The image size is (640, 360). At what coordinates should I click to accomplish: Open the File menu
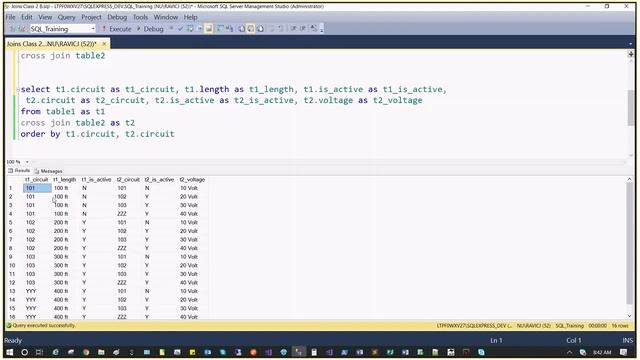pyautogui.click(x=10, y=17)
